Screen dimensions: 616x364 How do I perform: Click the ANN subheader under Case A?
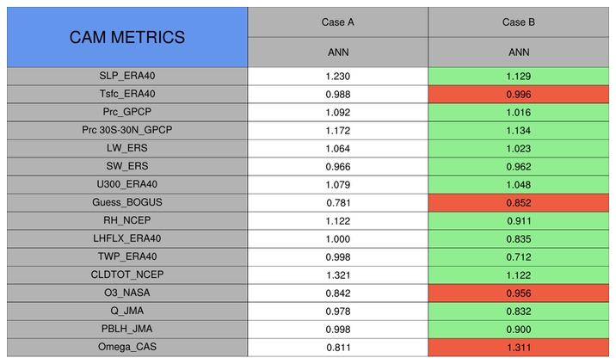click(x=337, y=52)
